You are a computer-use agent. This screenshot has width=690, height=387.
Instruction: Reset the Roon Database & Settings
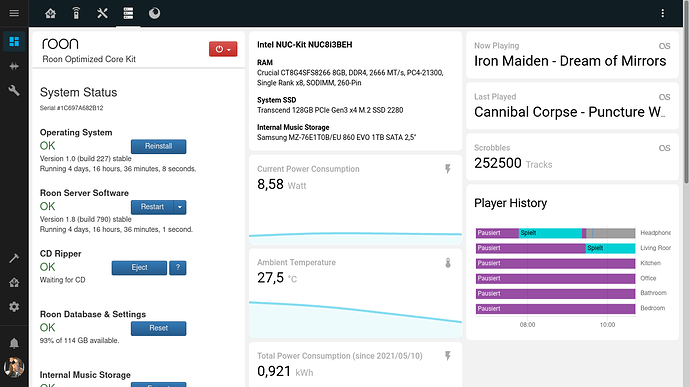coord(158,328)
